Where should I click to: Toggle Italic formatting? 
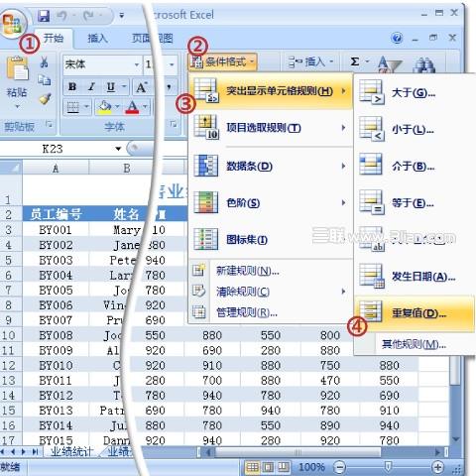91,86
